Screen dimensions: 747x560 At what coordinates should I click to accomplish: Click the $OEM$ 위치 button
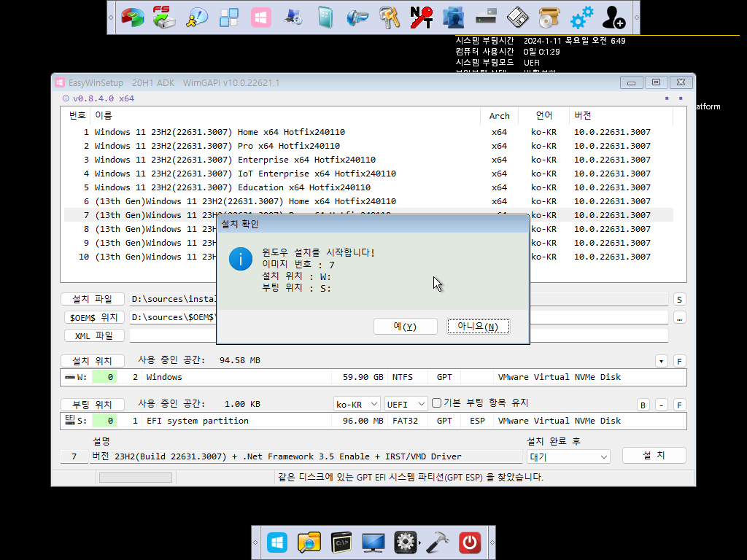(x=94, y=317)
